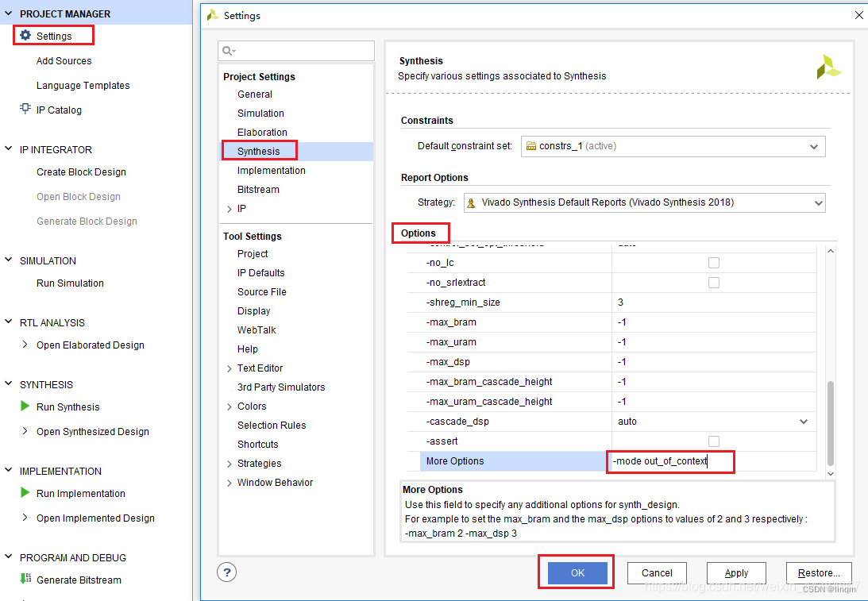Click the Cancel button
Image resolution: width=868 pixels, height=601 pixels.
point(657,572)
